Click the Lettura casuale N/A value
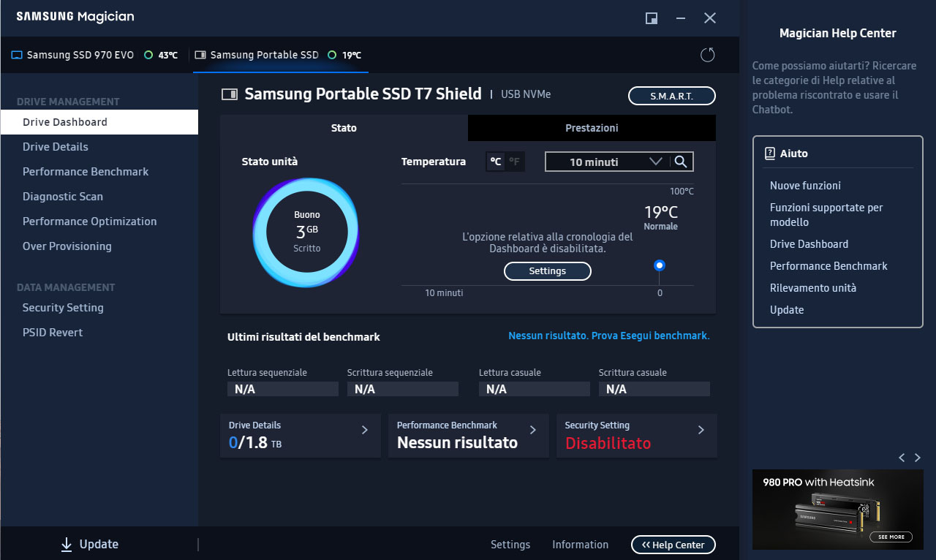936x560 pixels. coord(535,389)
